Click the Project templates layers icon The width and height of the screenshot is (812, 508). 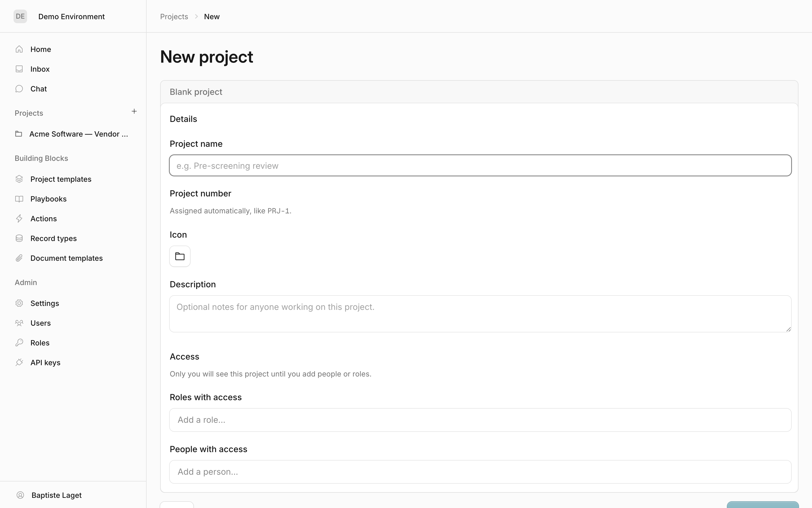click(x=19, y=179)
